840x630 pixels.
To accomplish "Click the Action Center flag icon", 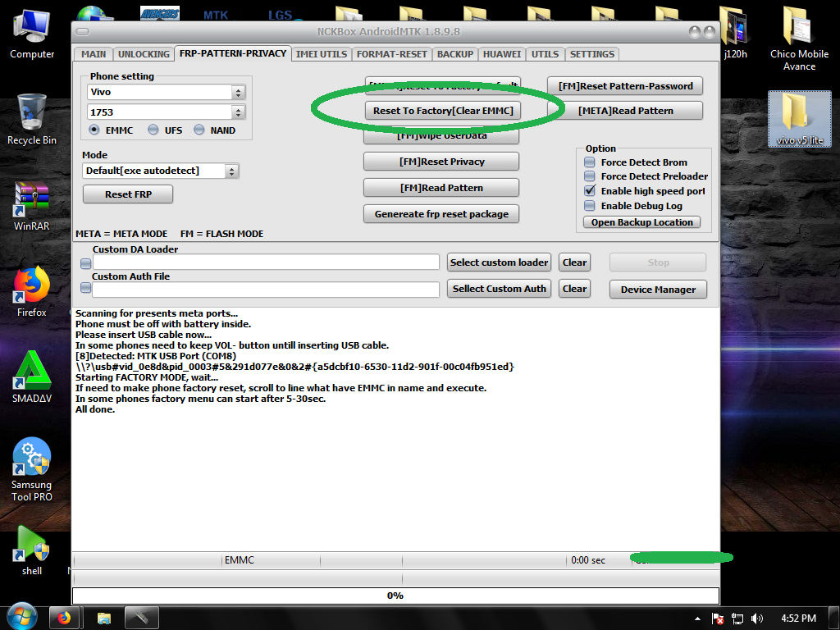I will pos(718,619).
